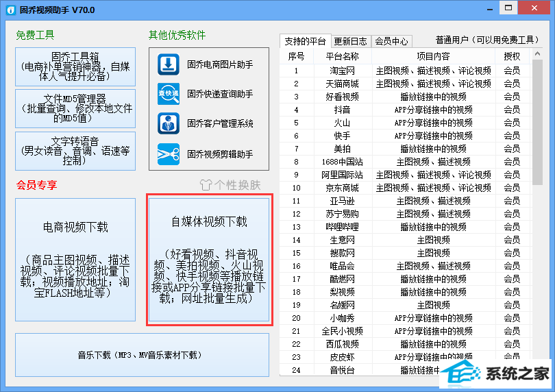The image size is (555, 392).
Task: Select 搜款网 row
Action: 406,253
